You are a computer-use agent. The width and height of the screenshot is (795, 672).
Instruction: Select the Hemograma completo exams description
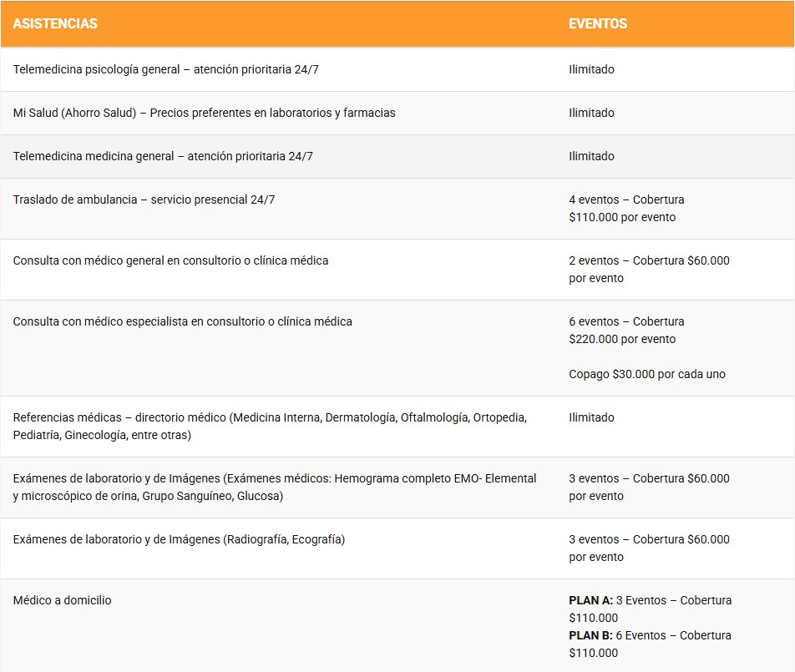pyautogui.click(x=274, y=487)
